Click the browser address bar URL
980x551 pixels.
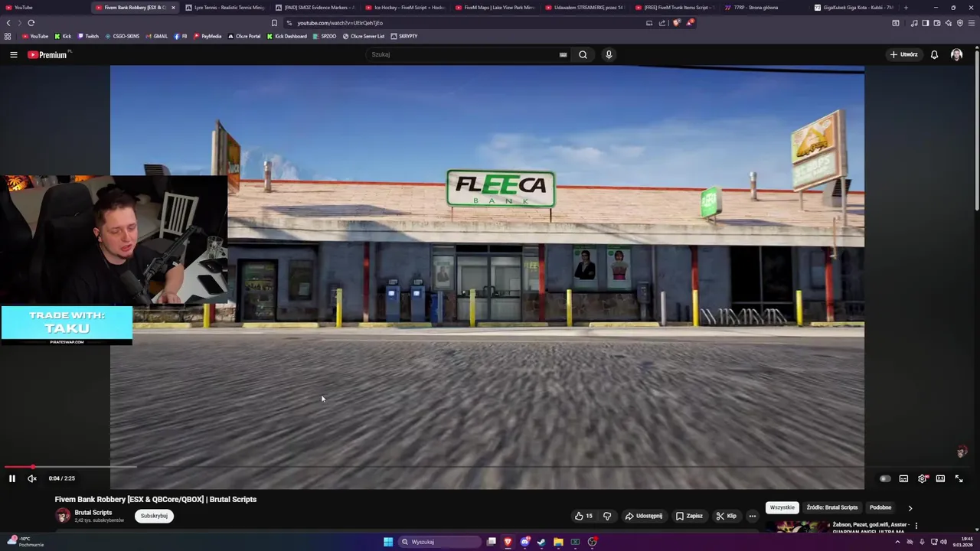[340, 23]
